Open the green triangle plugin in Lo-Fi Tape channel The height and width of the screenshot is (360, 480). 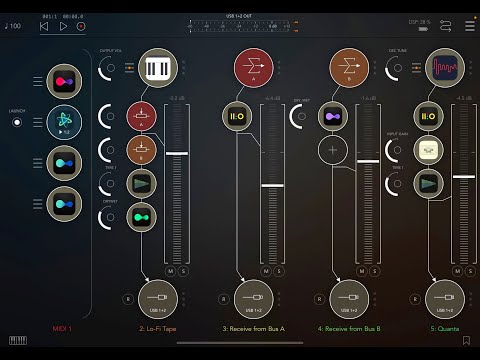141,184
